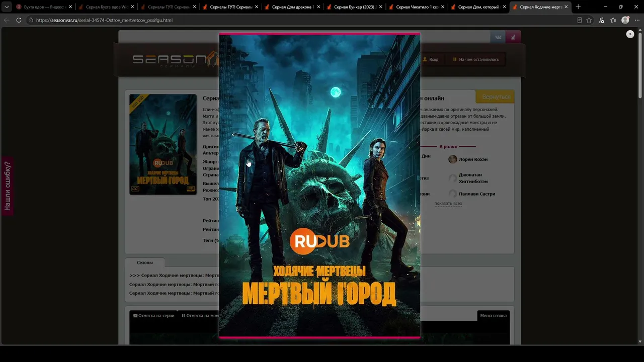This screenshot has height=362, width=644.
Task: Click Лорен Кохэн's avatar photo
Action: pyautogui.click(x=453, y=159)
